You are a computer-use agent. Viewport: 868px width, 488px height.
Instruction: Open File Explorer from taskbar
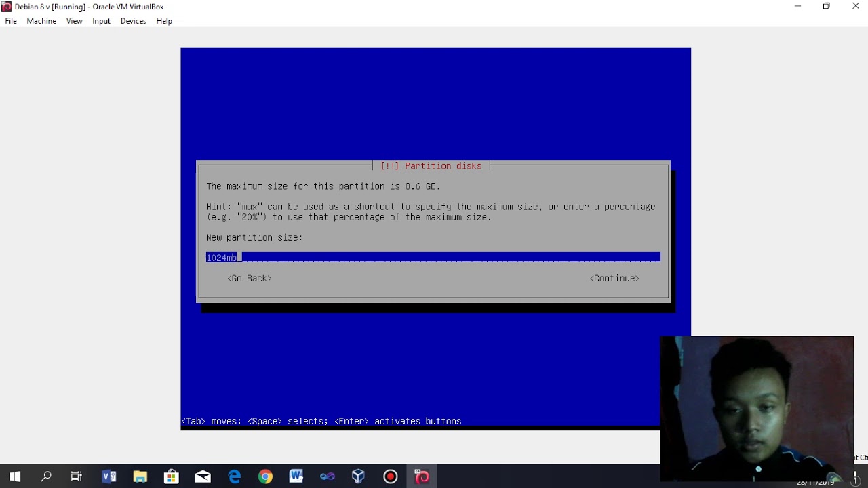click(x=140, y=476)
